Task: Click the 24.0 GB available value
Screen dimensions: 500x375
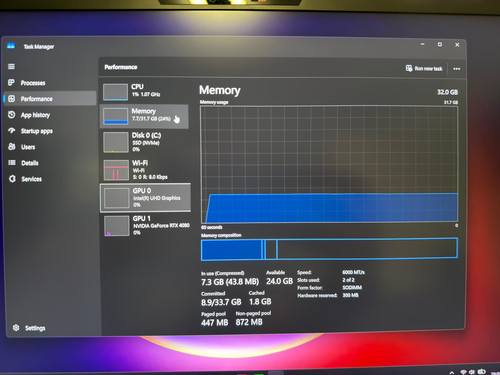Action: point(279,281)
